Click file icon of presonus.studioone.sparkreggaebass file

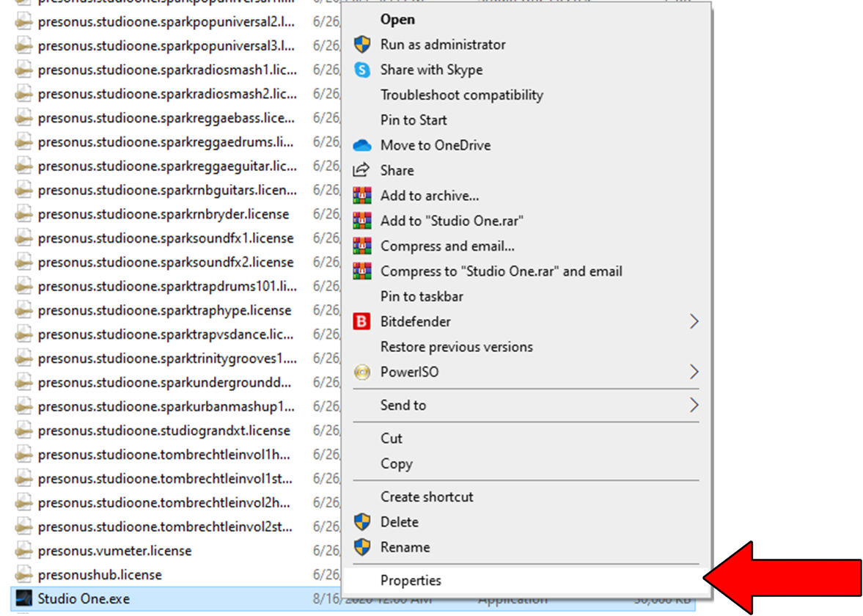click(23, 118)
